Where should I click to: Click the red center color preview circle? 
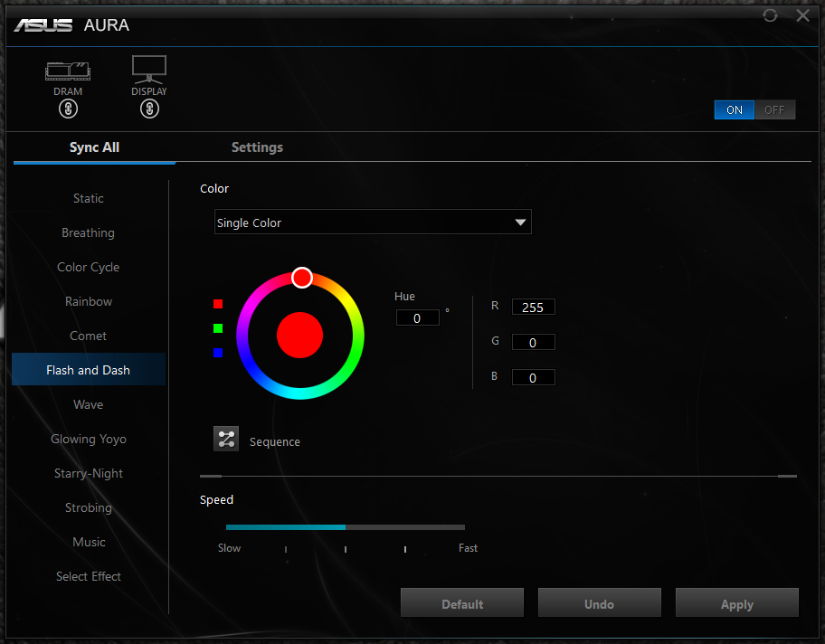coord(300,336)
